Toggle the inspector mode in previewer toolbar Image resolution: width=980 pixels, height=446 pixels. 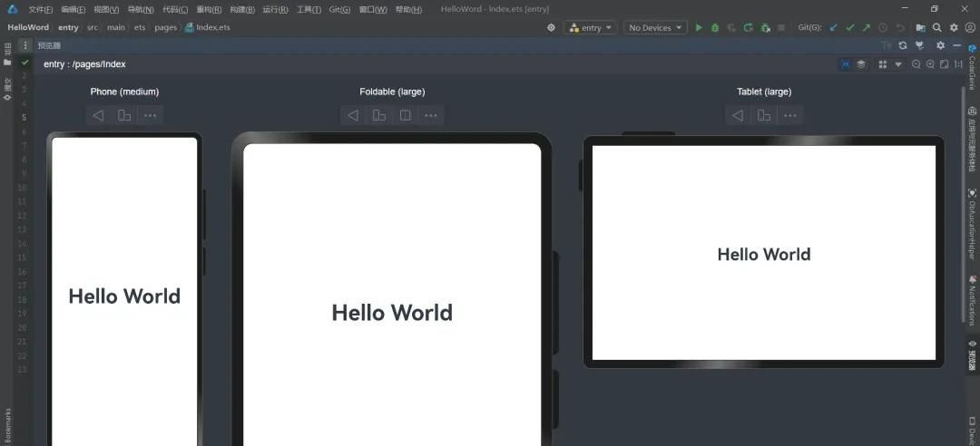[846, 64]
